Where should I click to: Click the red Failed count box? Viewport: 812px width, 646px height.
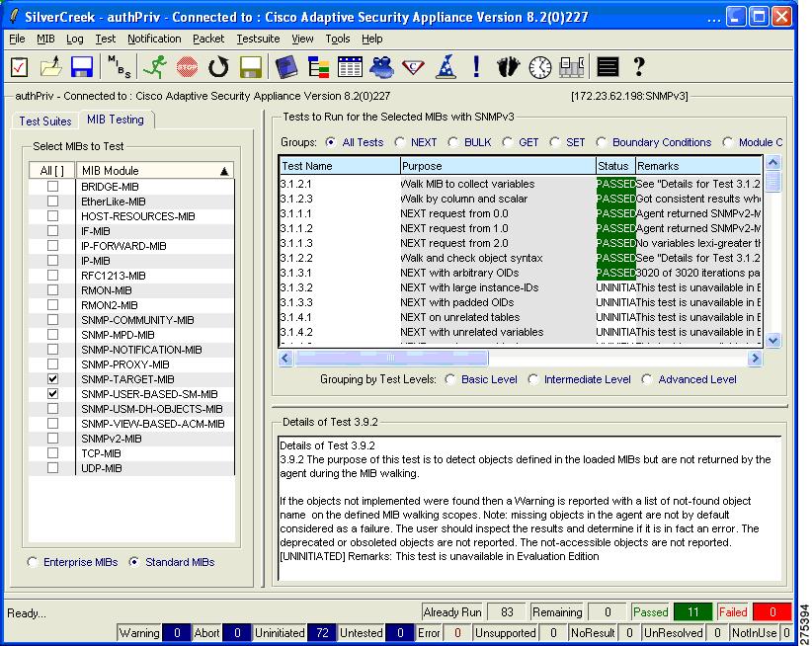pos(772,612)
